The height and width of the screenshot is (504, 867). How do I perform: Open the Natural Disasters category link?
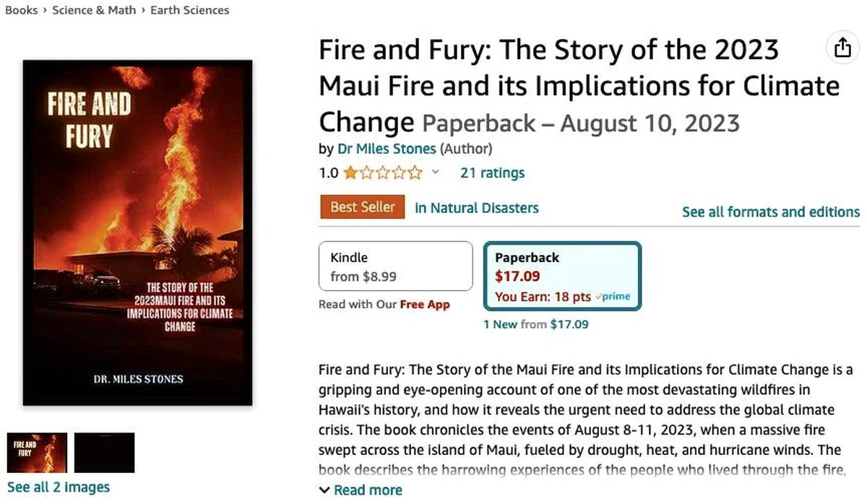tap(477, 208)
